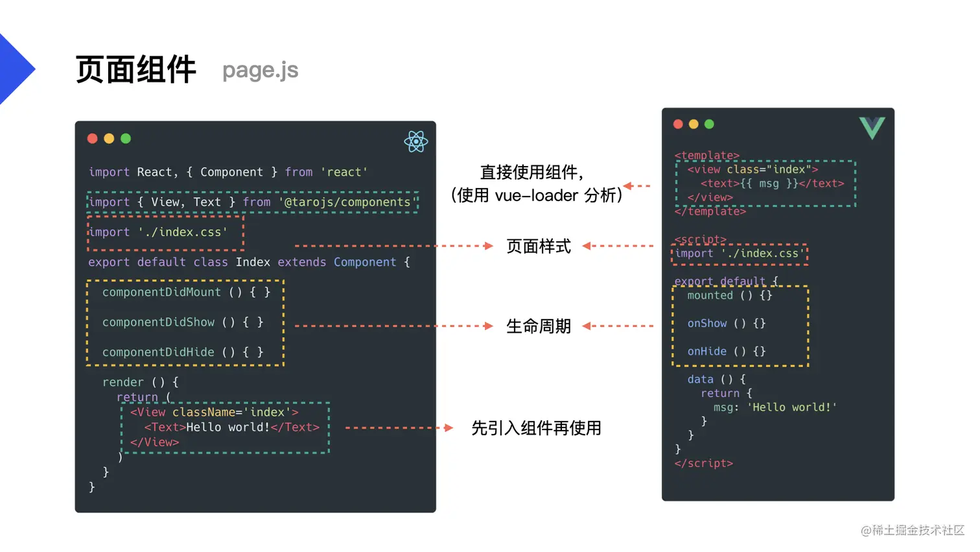
Task: Click the opening <template> tag in Vue window
Action: point(706,155)
